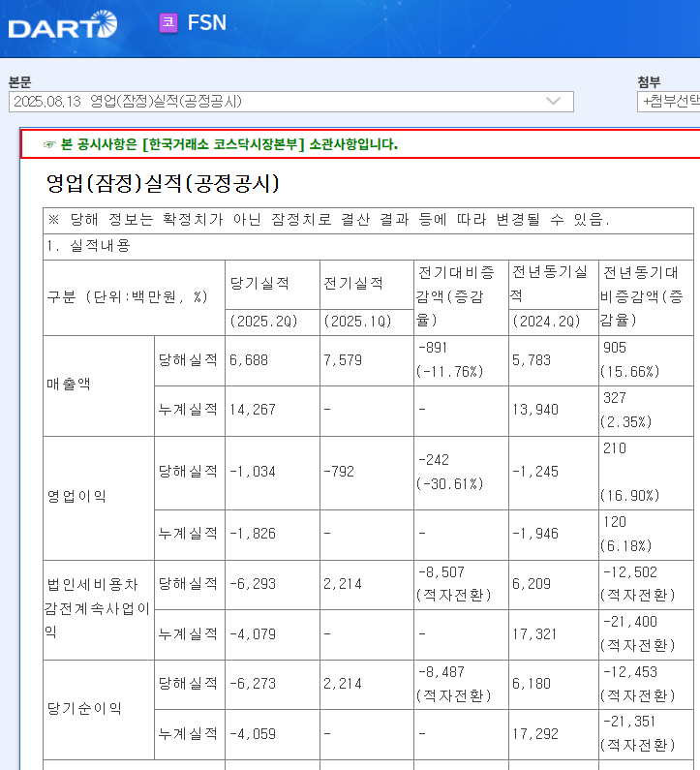
Task: Open the 첨부 attachment selection dropdown
Action: point(669,102)
